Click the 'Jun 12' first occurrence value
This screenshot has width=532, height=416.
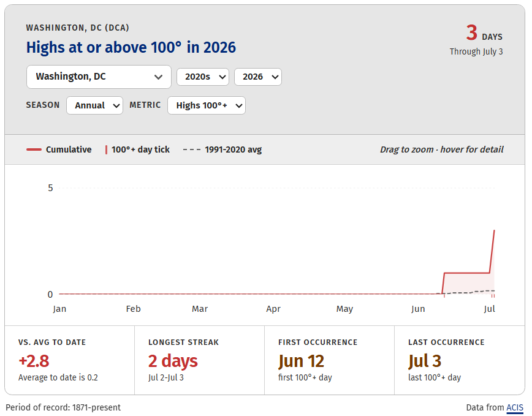[302, 361]
